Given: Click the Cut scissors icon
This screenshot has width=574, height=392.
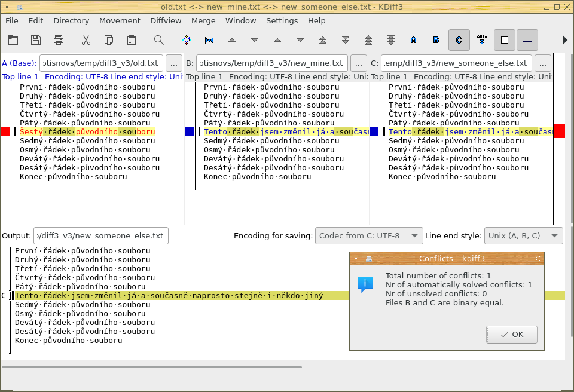Looking at the screenshot, I should (x=86, y=40).
